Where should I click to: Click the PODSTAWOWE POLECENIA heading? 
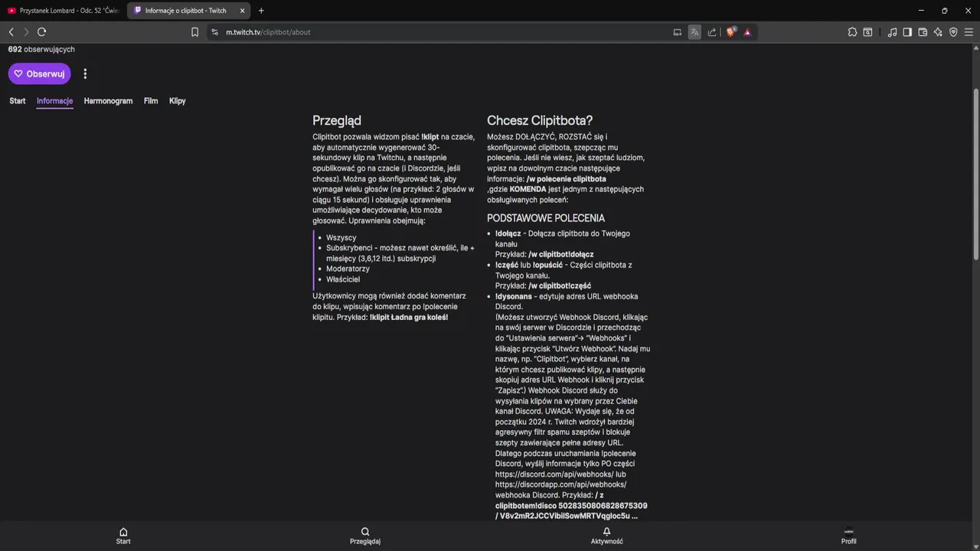tap(546, 218)
